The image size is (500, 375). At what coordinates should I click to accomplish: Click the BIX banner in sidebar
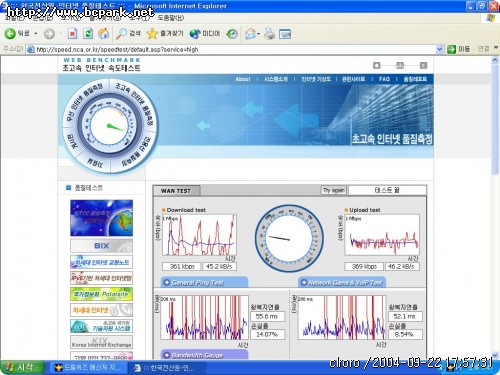(101, 246)
